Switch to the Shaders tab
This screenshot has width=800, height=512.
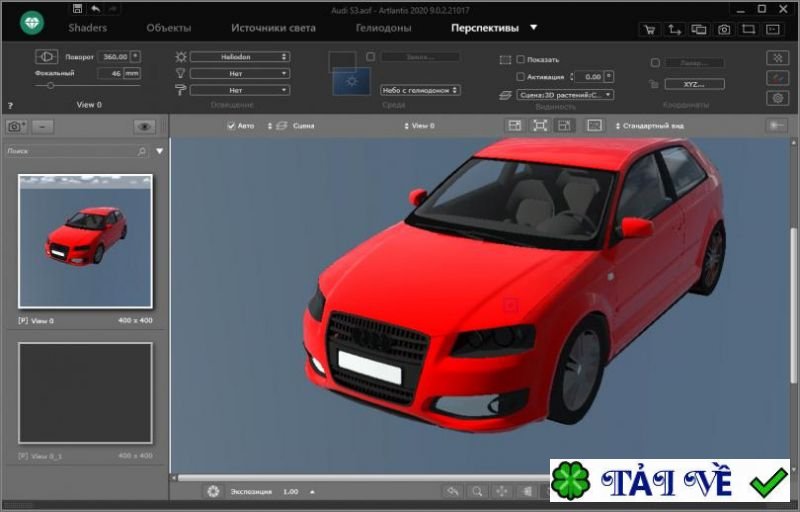coord(88,28)
